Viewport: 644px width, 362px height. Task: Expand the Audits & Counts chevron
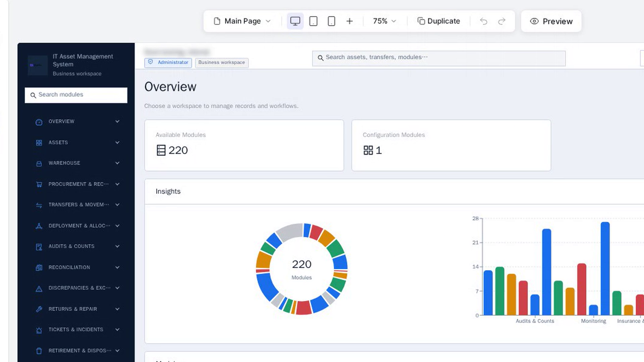(117, 246)
